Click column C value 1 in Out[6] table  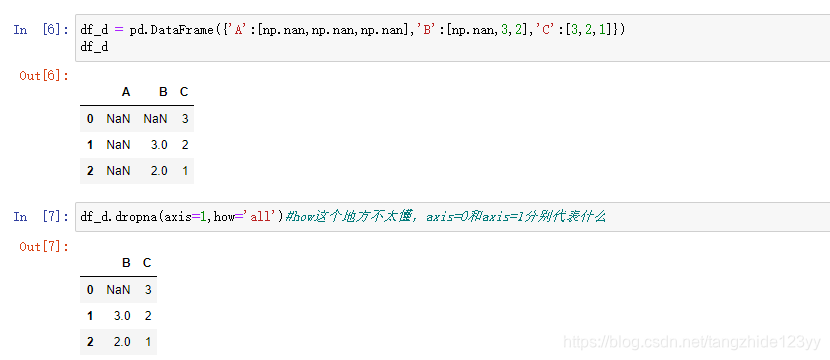(185, 171)
